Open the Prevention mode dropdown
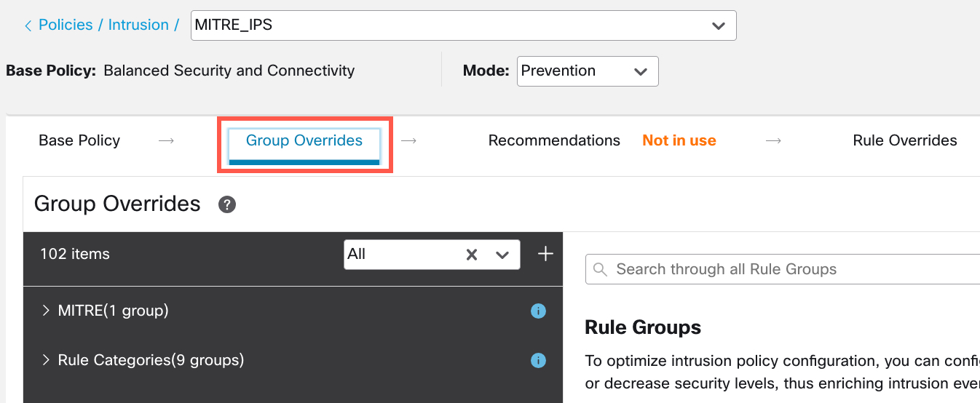The height and width of the screenshot is (403, 980). pos(641,71)
